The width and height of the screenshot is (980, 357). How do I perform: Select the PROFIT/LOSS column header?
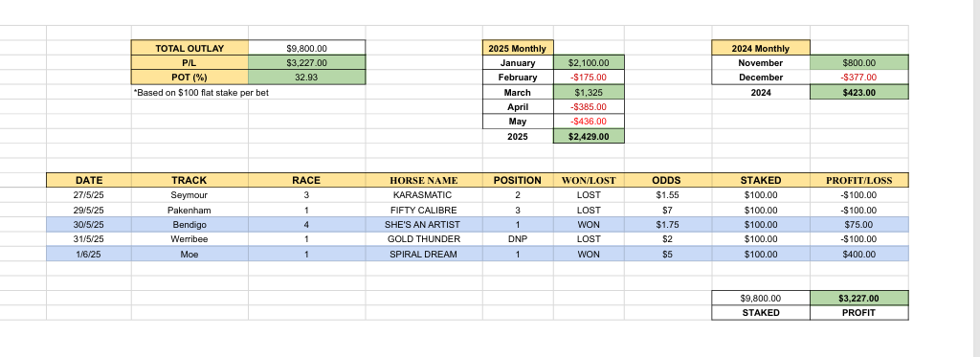859,180
